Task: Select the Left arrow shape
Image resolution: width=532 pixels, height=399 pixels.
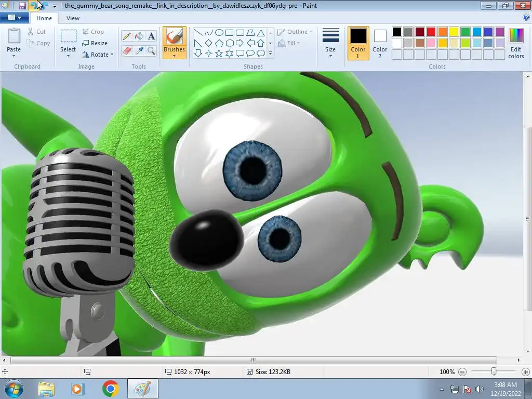Action: (250, 43)
